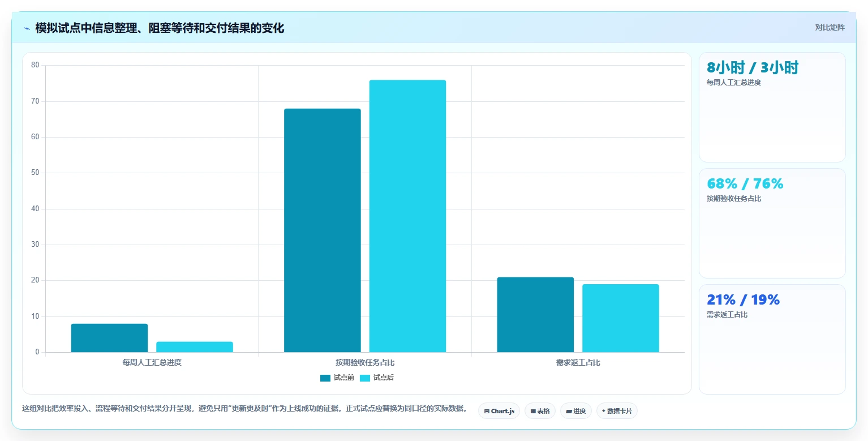Select the 表格 chip
This screenshot has height=441, width=868.
tap(540, 411)
